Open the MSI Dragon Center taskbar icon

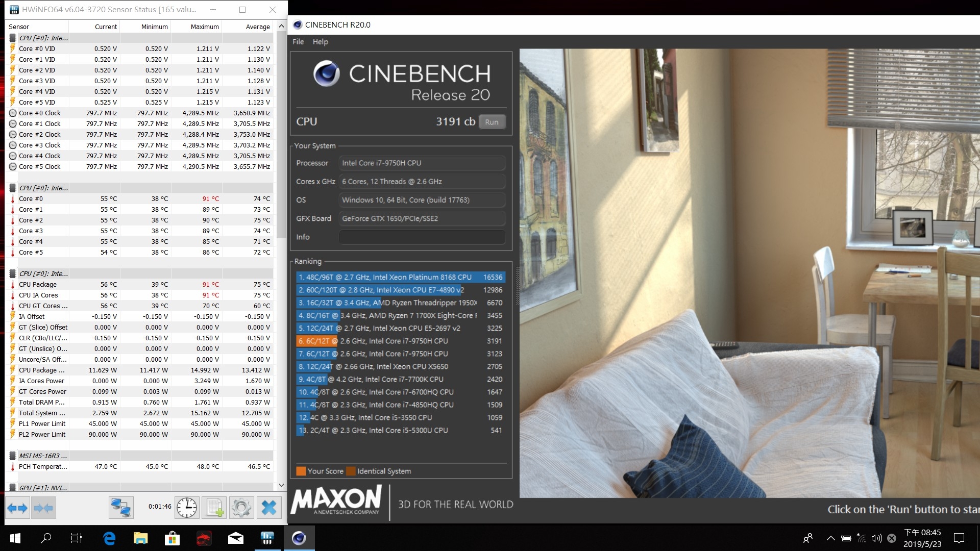pos(204,538)
